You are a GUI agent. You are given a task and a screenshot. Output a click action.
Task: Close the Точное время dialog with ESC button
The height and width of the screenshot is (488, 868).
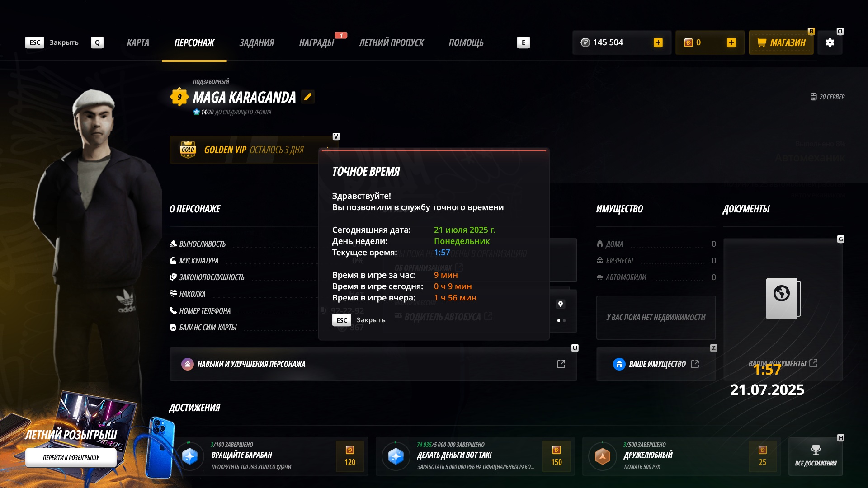pos(342,320)
